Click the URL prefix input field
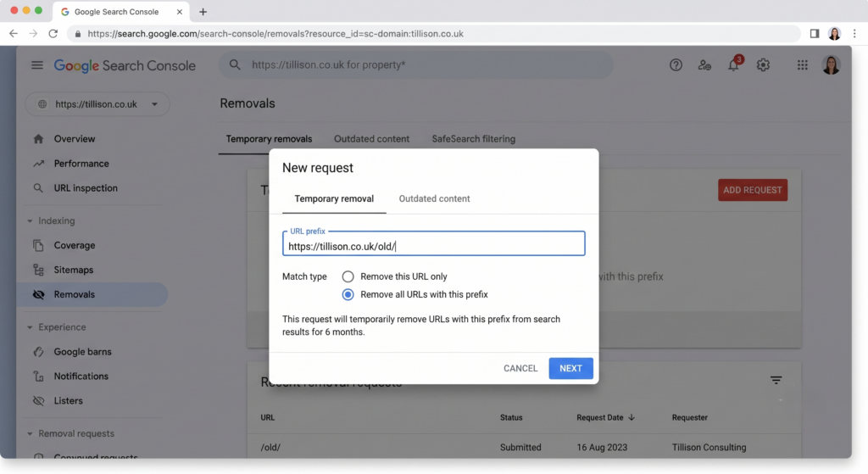This screenshot has width=868, height=474. coord(433,244)
